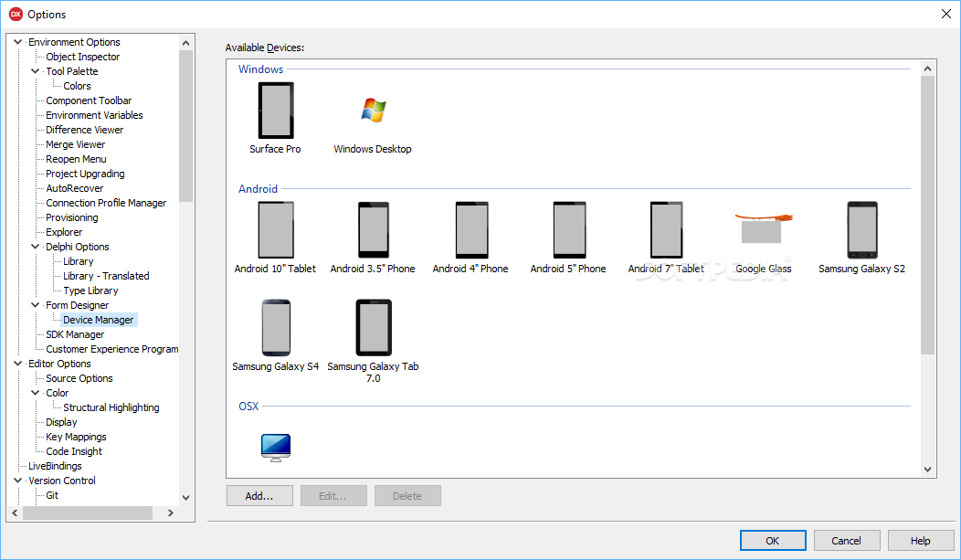
Task: Open Structural Highlighting settings
Action: coord(111,407)
